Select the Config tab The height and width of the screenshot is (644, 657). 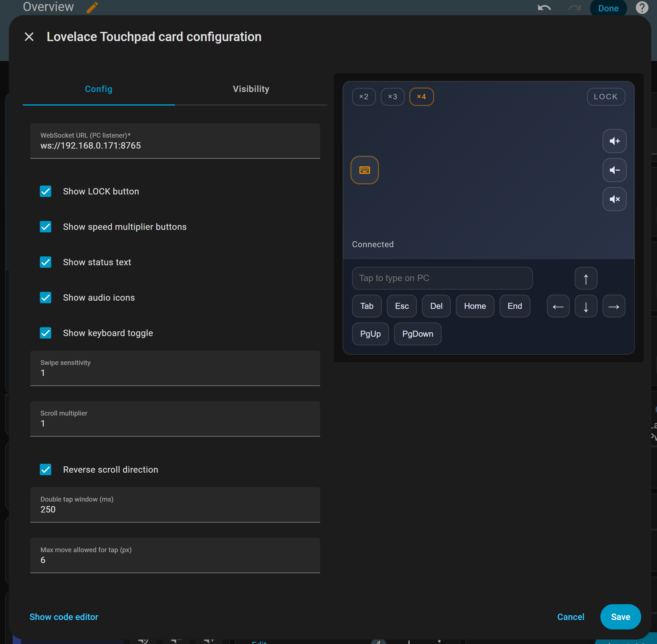[x=98, y=89]
